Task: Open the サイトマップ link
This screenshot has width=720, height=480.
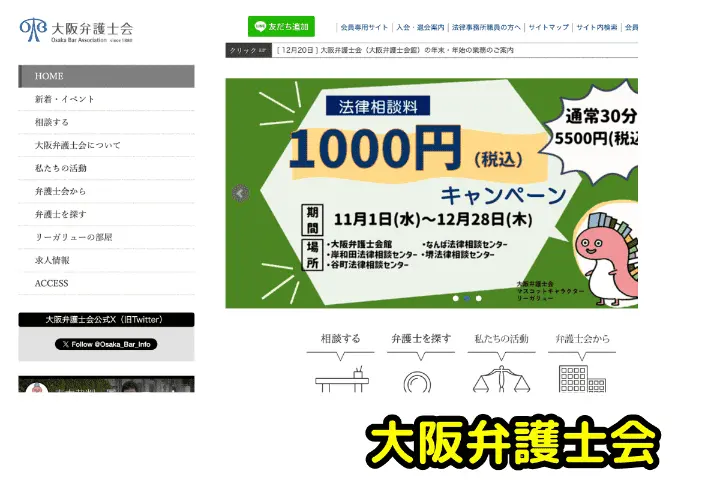Action: pyautogui.click(x=548, y=27)
